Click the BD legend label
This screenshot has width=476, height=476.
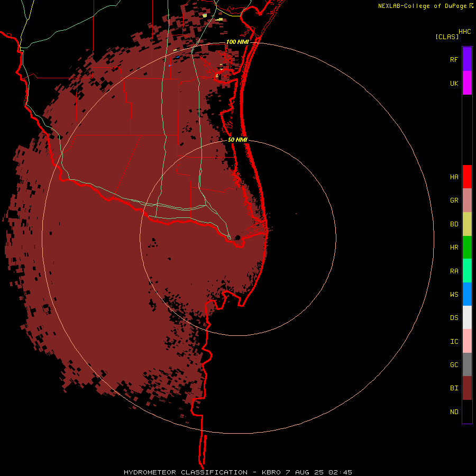(x=454, y=224)
